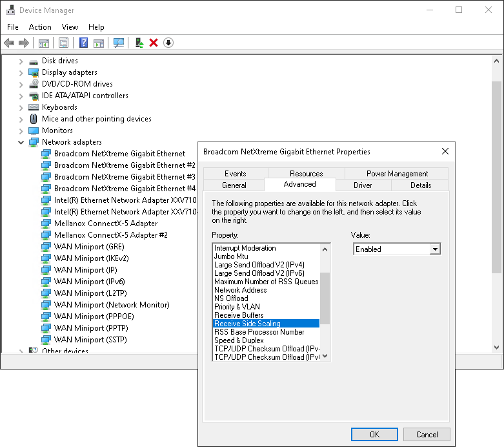Click the Help toolbar icon
This screenshot has height=447, width=504.
[83, 43]
